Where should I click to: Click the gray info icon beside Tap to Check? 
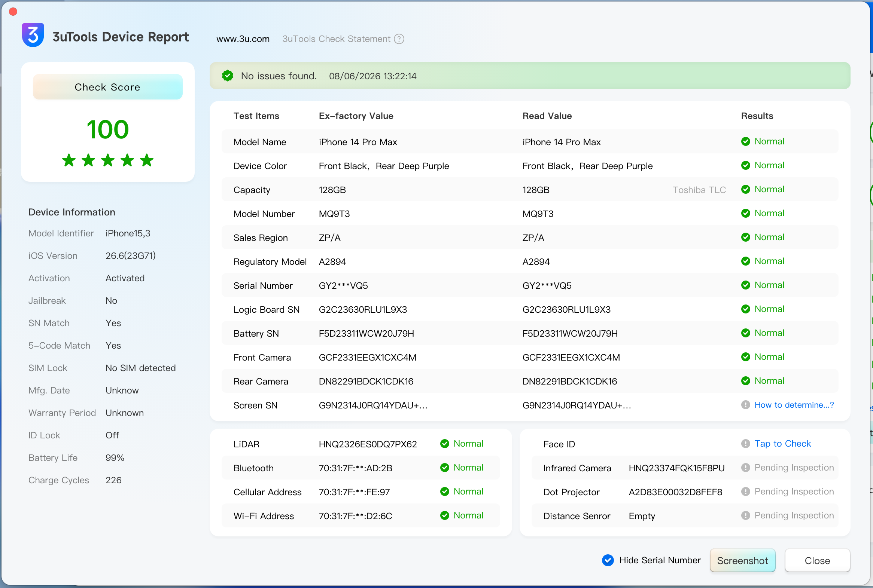pos(745,444)
